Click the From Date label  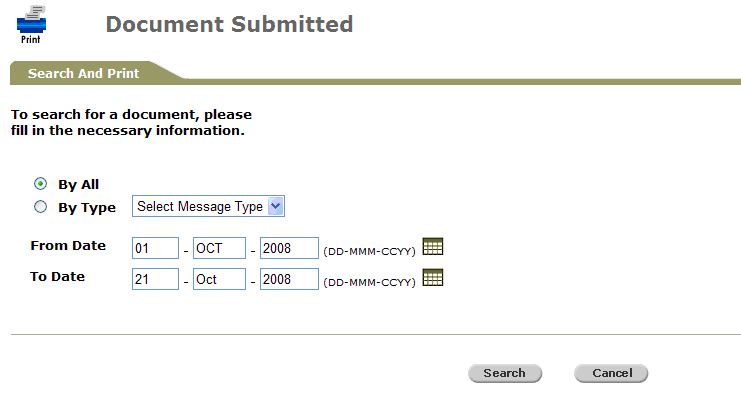(x=68, y=246)
